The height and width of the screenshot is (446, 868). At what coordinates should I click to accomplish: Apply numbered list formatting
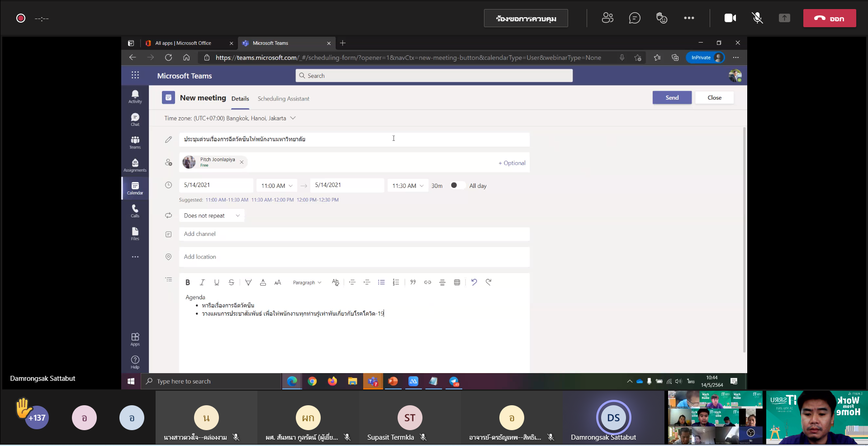click(396, 283)
